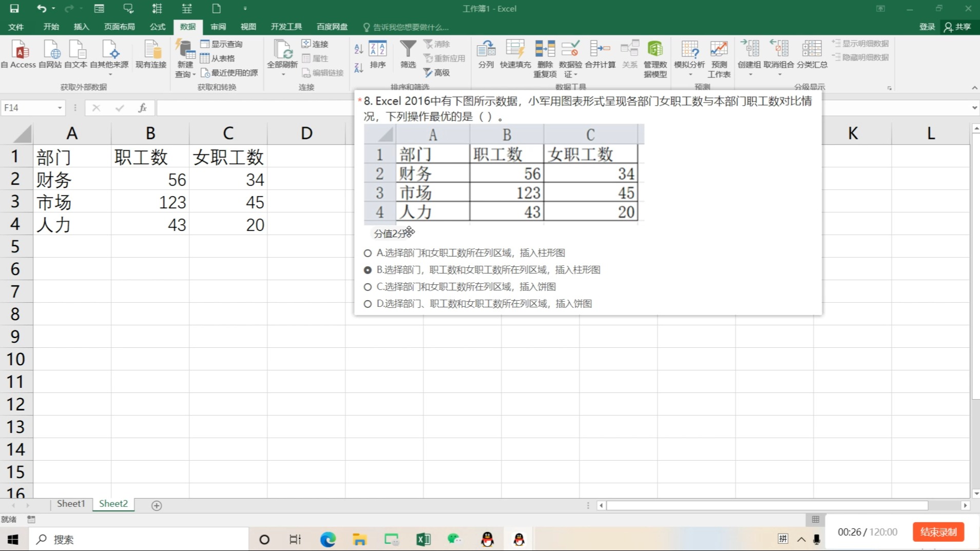Screen dimensions: 980x551
Task: Toggle the Filter (筛选) funnel
Action: (408, 54)
